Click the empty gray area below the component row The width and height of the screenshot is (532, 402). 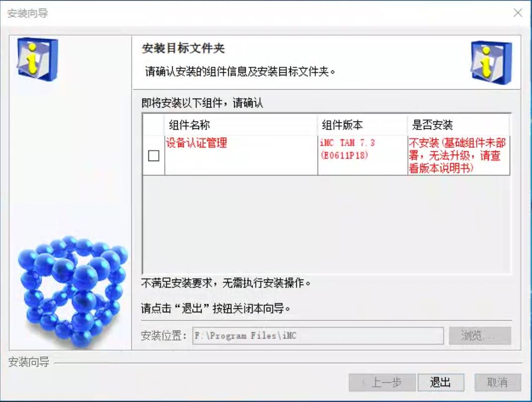click(x=327, y=224)
